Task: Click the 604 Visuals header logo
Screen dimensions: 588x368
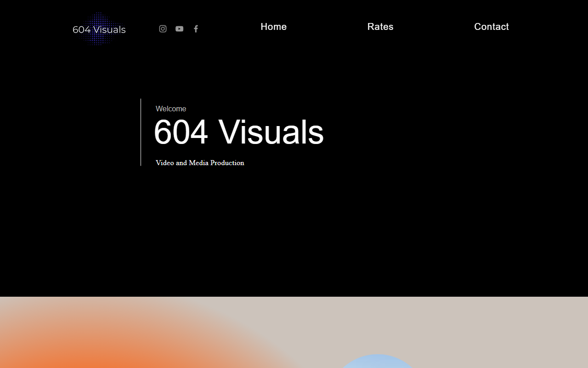Action: click(x=99, y=29)
